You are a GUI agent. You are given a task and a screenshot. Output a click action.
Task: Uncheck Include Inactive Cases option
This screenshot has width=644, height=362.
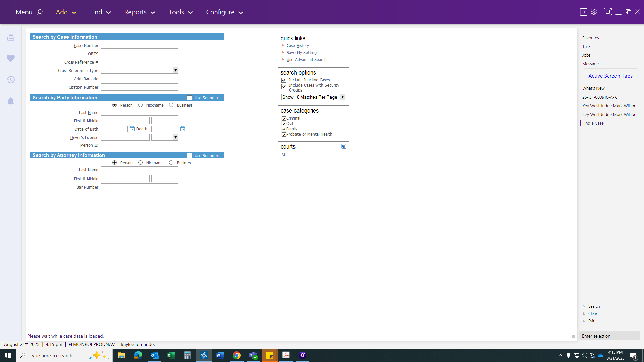point(284,80)
